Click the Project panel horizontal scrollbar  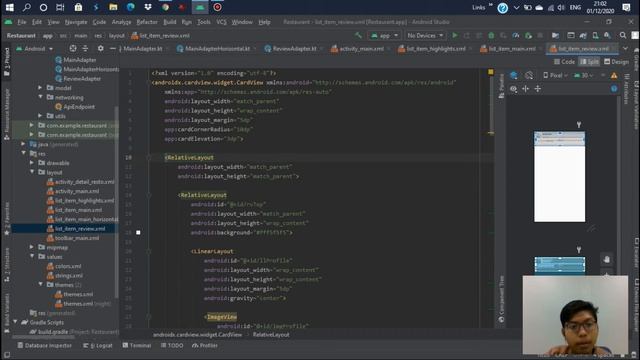(44, 337)
